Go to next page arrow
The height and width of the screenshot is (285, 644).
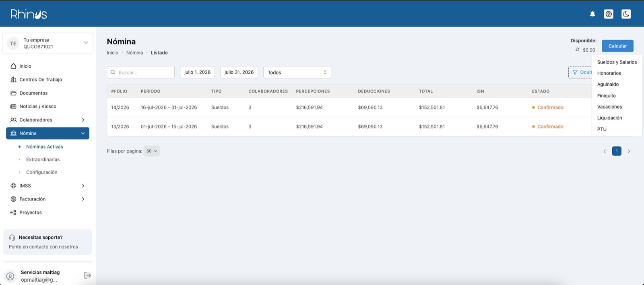(629, 151)
